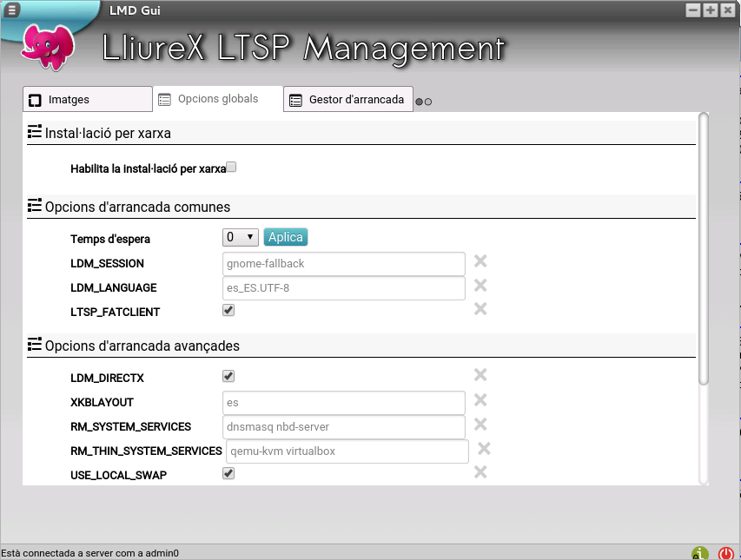741x560 pixels.
Task: Click the green info icon in status bar
Action: (x=700, y=552)
